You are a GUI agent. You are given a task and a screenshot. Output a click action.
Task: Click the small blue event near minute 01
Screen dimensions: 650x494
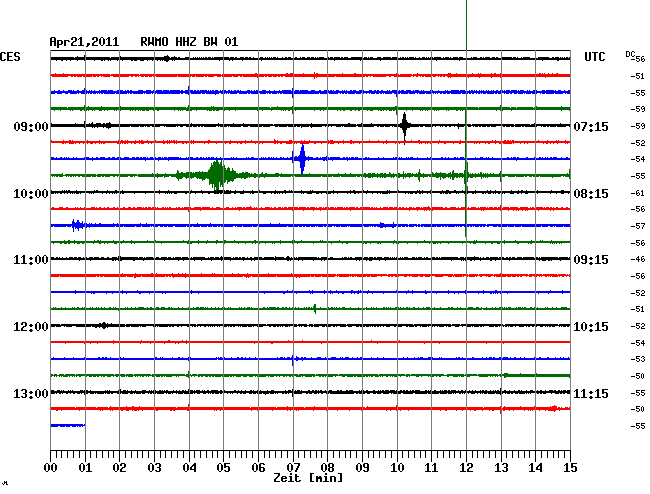click(x=77, y=225)
